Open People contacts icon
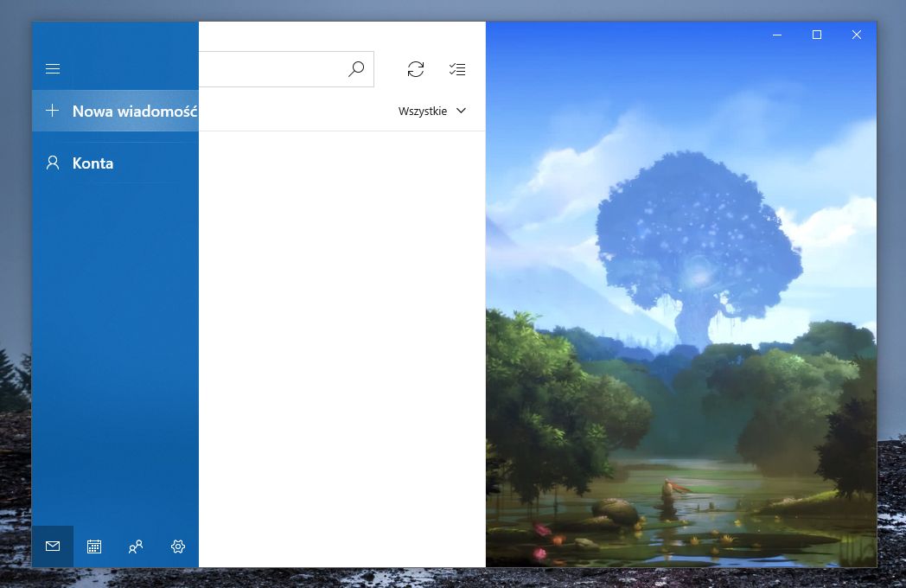 tap(136, 546)
